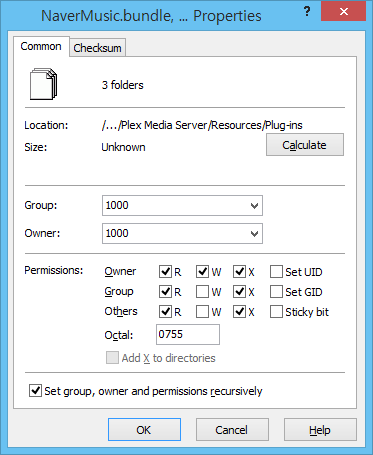The image size is (373, 455).
Task: Toggle Group R permission checkbox
Action: [x=165, y=292]
